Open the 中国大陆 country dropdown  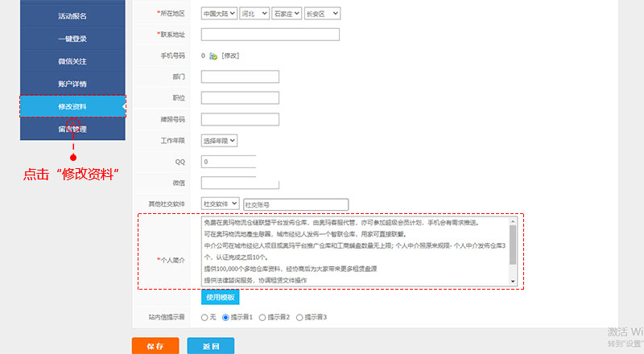click(219, 14)
